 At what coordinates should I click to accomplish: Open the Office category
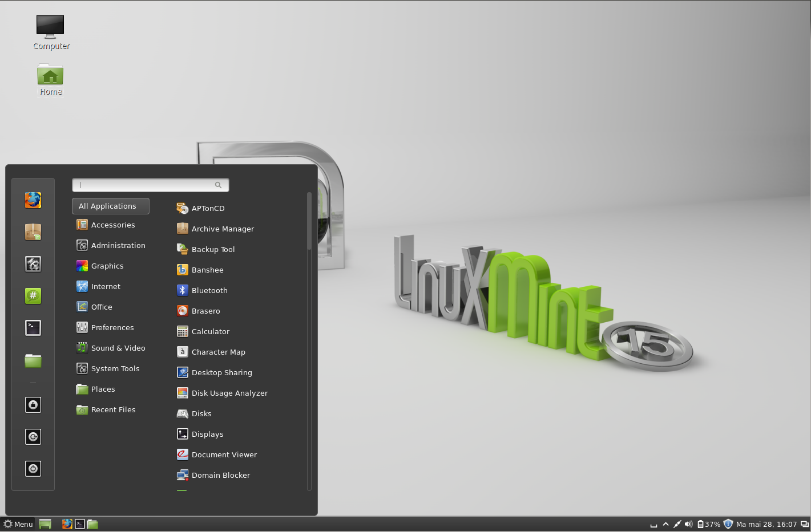[95, 307]
